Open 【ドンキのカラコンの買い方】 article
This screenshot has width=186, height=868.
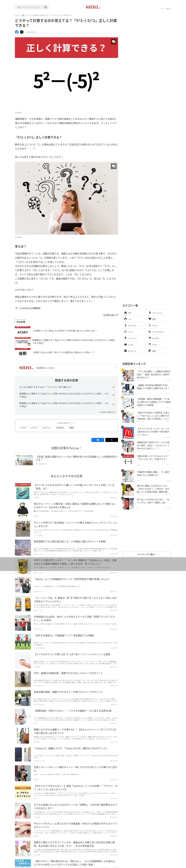point(72,654)
